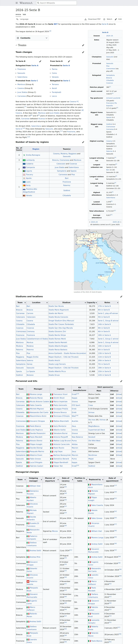Screen dimensions: 138x644
Task: Open the Italy map of team locations
Action: (98, 260)
